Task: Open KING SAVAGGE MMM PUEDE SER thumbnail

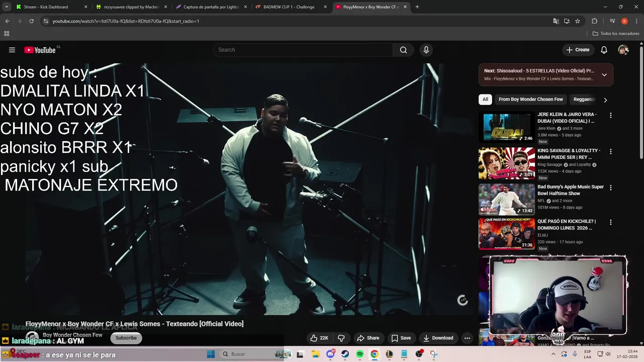Action: pyautogui.click(x=507, y=163)
